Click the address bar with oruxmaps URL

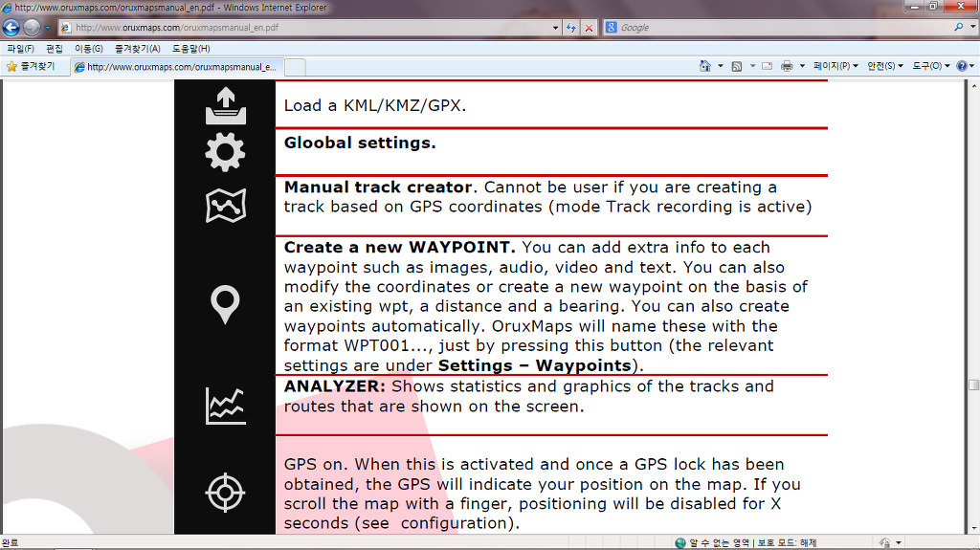tap(310, 28)
